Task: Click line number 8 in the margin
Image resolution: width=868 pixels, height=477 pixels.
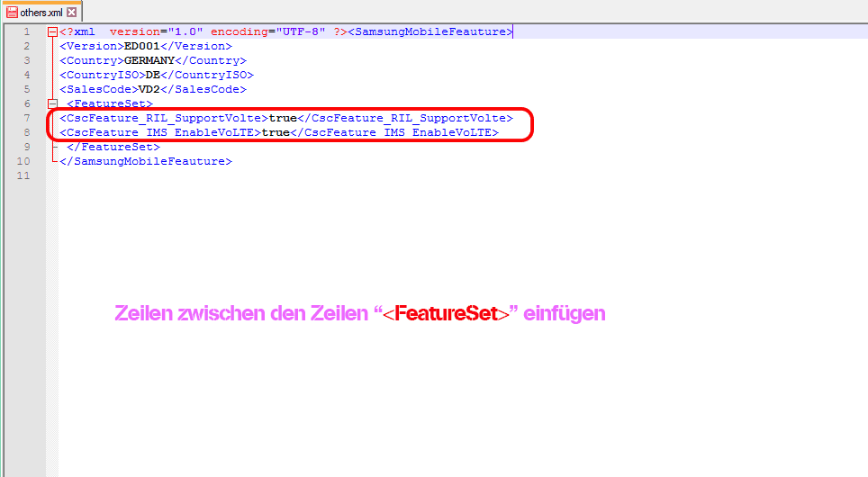Action: click(x=27, y=132)
